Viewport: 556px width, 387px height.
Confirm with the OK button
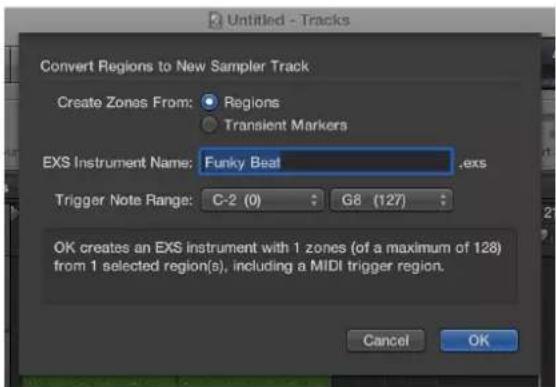point(479,341)
